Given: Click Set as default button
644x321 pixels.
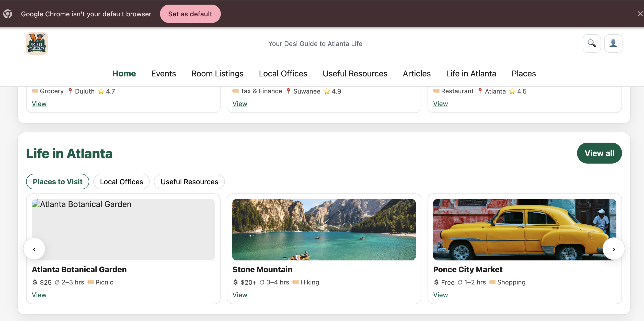Looking at the screenshot, I should click(190, 14).
